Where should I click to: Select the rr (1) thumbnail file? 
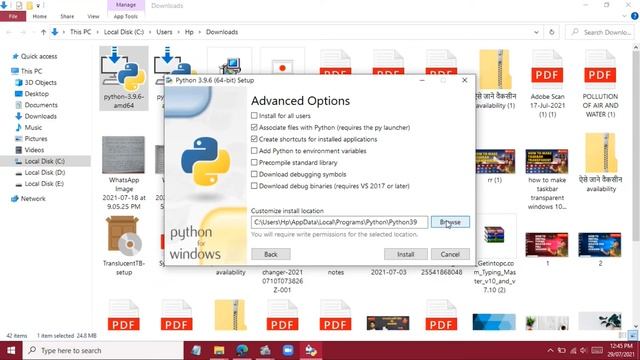(495, 166)
